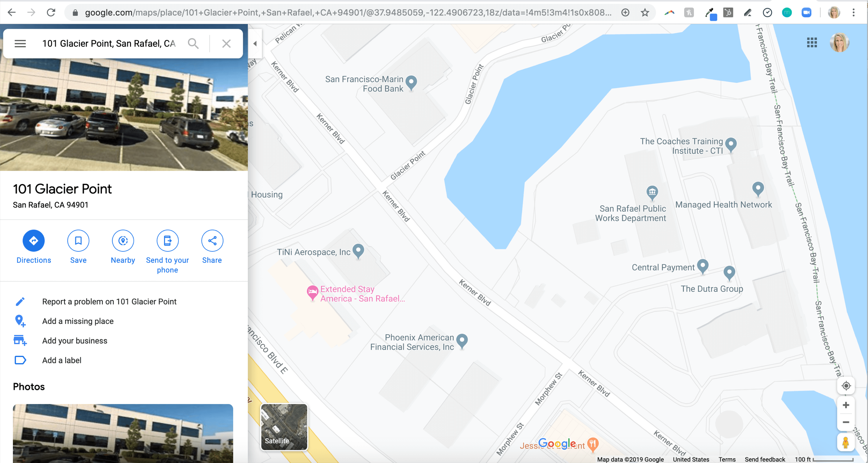
Task: Click the Managed Health Network pin
Action: coord(758,189)
